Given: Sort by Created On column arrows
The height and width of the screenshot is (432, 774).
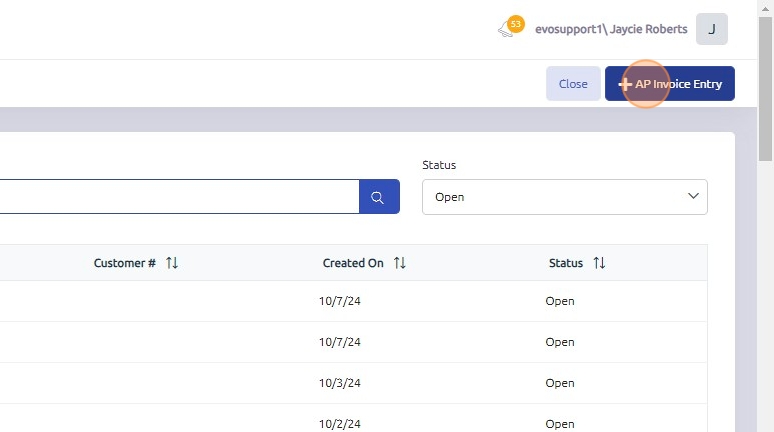Looking at the screenshot, I should (400, 263).
